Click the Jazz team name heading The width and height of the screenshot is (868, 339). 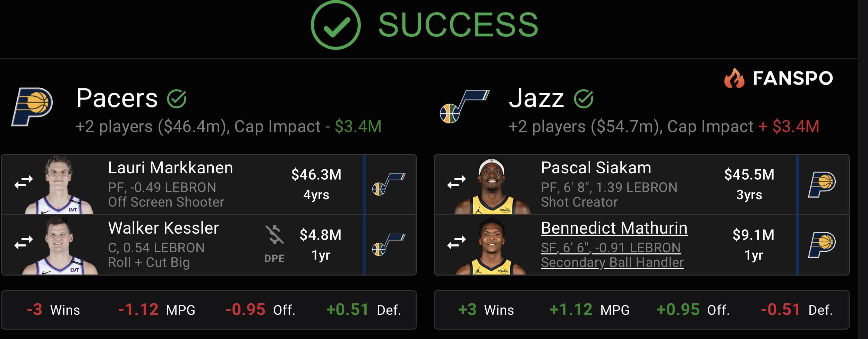click(x=536, y=98)
